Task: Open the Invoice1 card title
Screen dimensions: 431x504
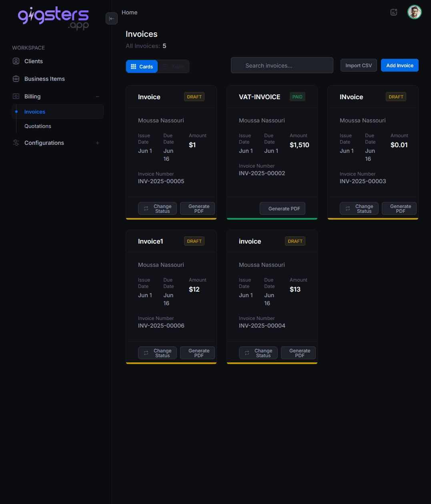Action: tap(150, 241)
